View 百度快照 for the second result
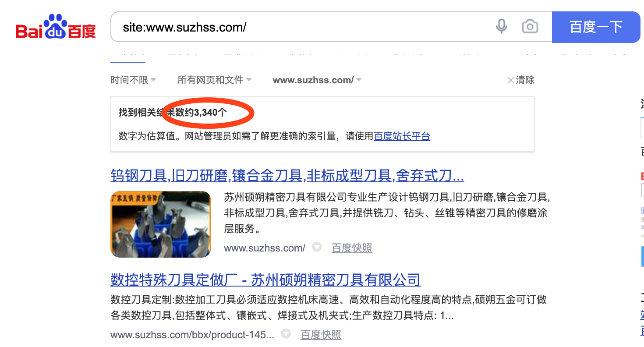Screen dimensions: 644x347 tap(321, 335)
